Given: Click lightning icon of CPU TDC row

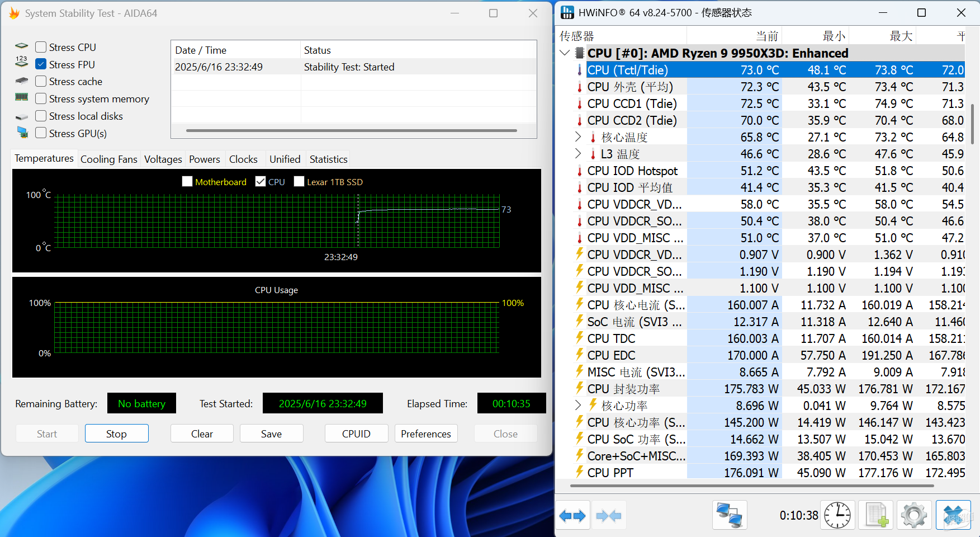Looking at the screenshot, I should click(580, 338).
